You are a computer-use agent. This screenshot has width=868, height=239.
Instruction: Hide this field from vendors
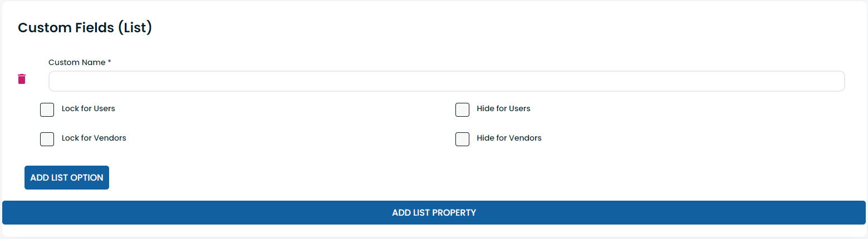[462, 139]
